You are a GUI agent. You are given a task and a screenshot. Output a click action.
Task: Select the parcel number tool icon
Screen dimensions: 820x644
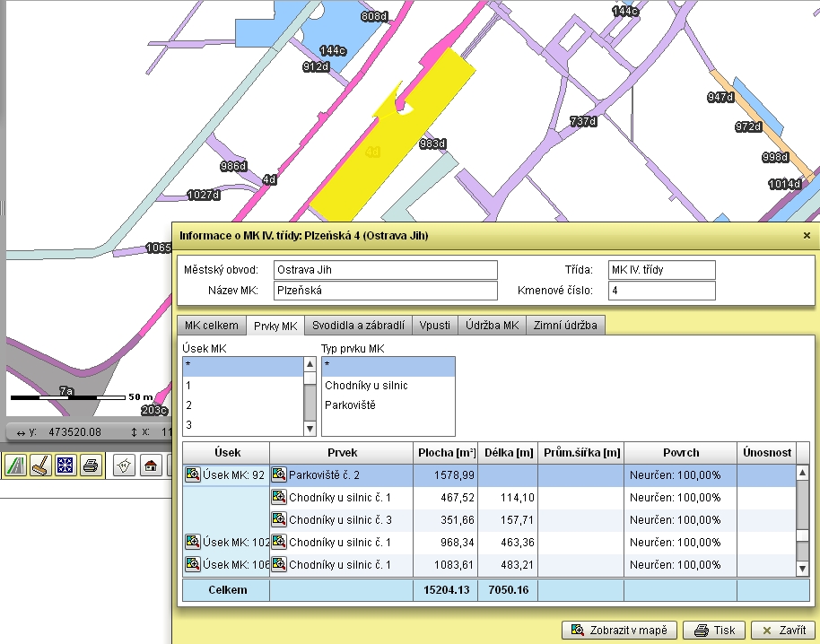[x=125, y=466]
